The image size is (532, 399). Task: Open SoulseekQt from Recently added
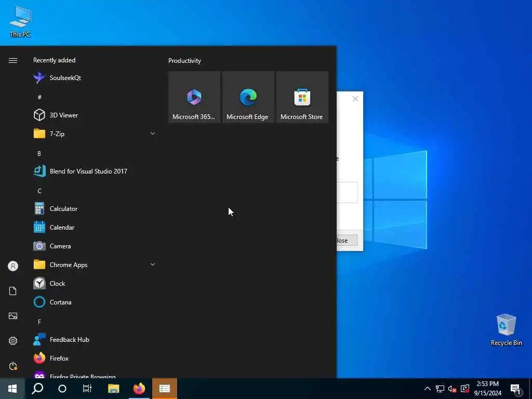click(x=95, y=78)
